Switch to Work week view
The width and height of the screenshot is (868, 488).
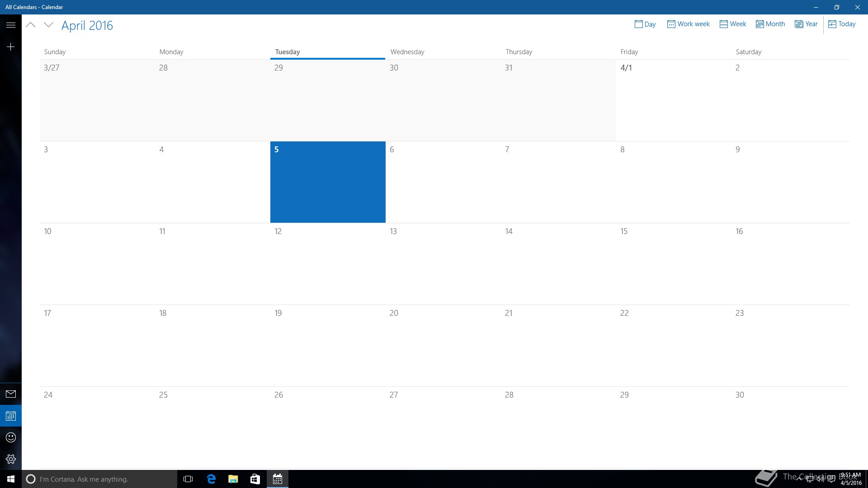[x=688, y=24]
